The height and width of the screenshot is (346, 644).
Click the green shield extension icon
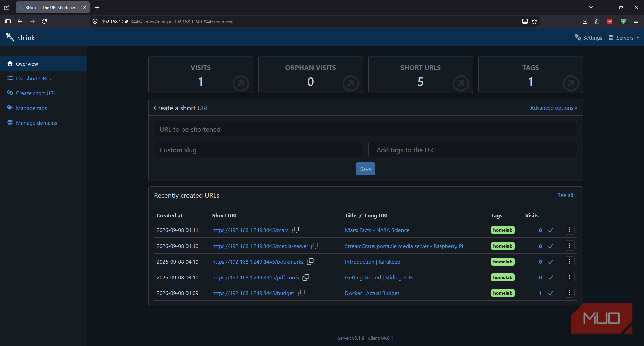tap(623, 21)
